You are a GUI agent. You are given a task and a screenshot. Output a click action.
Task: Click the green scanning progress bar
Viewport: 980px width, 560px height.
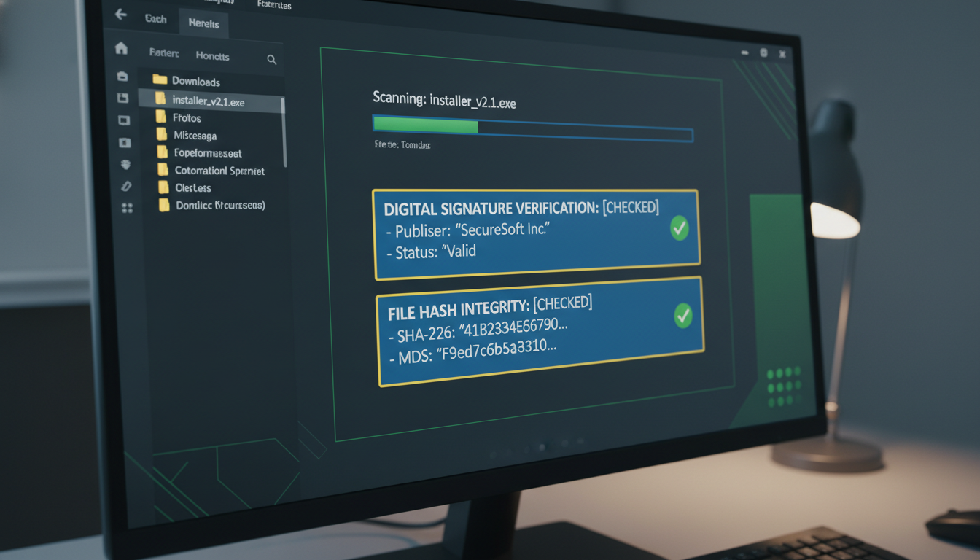(425, 125)
